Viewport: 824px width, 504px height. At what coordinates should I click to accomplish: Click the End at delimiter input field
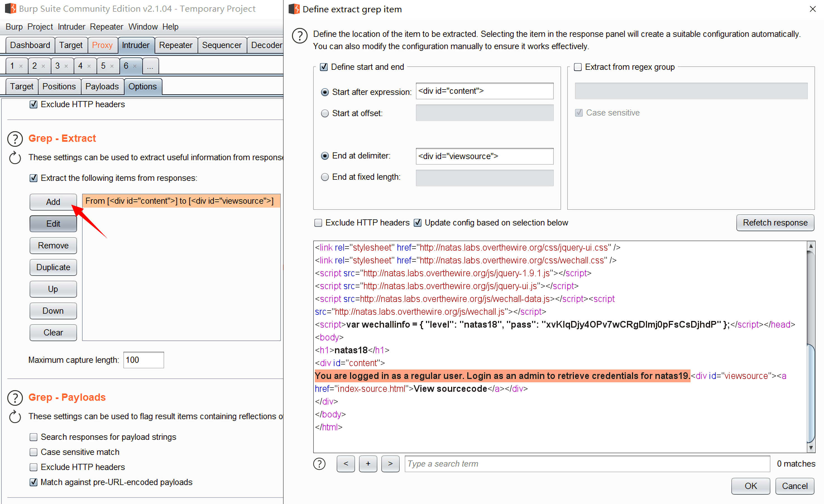485,156
